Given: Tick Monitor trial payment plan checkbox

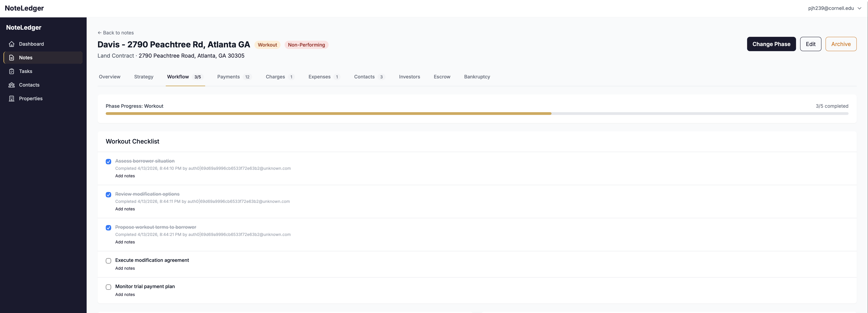Looking at the screenshot, I should tap(108, 287).
